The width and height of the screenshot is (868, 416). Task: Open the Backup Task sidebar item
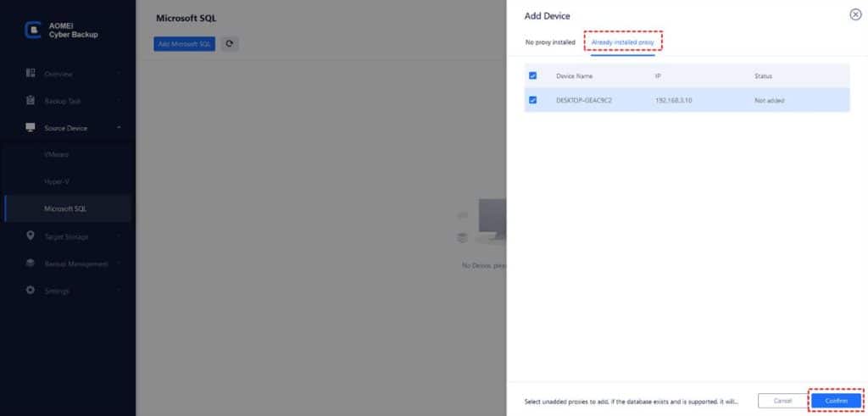[63, 101]
